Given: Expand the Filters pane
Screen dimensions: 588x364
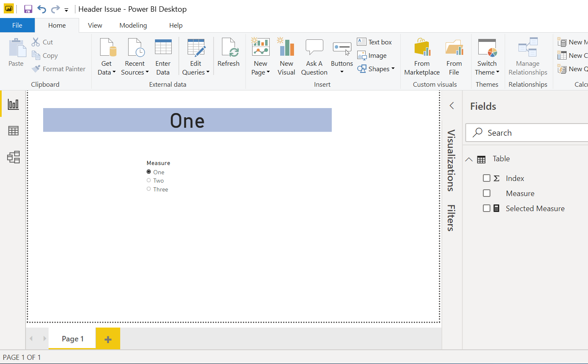Looking at the screenshot, I should 451,218.
